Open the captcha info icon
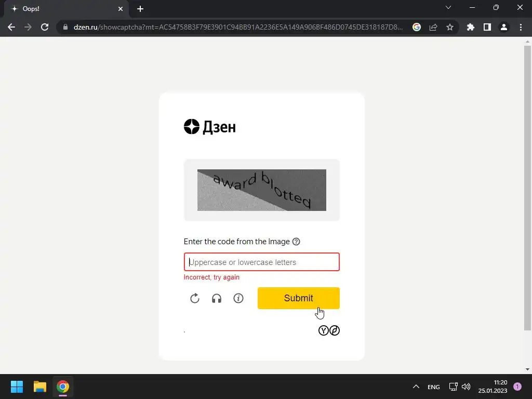Image resolution: width=532 pixels, height=399 pixels. tap(238, 298)
